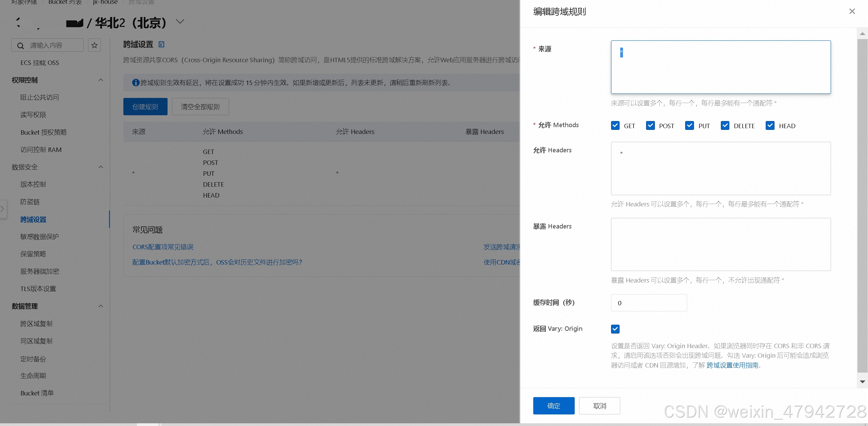Viewport: 868px width, 426px height.
Task: Click scrollbar down arrow in edit panel
Action: click(862, 382)
